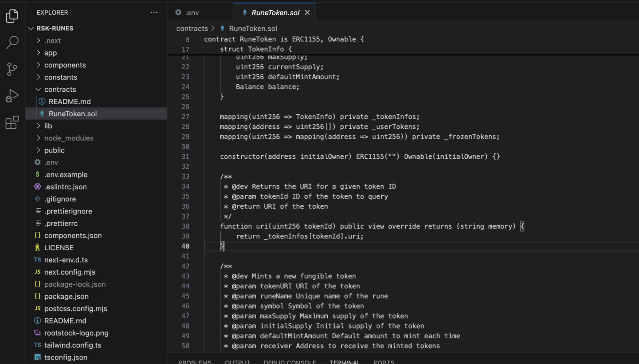
Task: Open the Run and Debug view icon
Action: click(x=12, y=96)
